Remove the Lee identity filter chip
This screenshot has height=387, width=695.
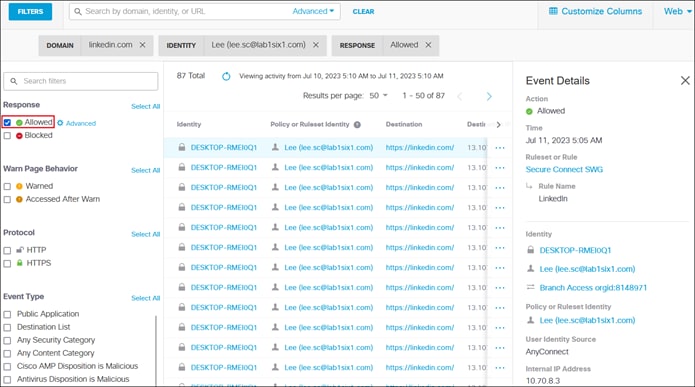(x=316, y=45)
